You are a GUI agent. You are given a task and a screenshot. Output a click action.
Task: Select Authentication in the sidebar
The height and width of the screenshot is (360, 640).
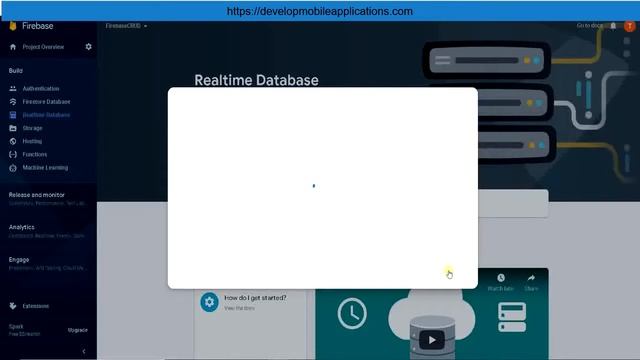[41, 89]
